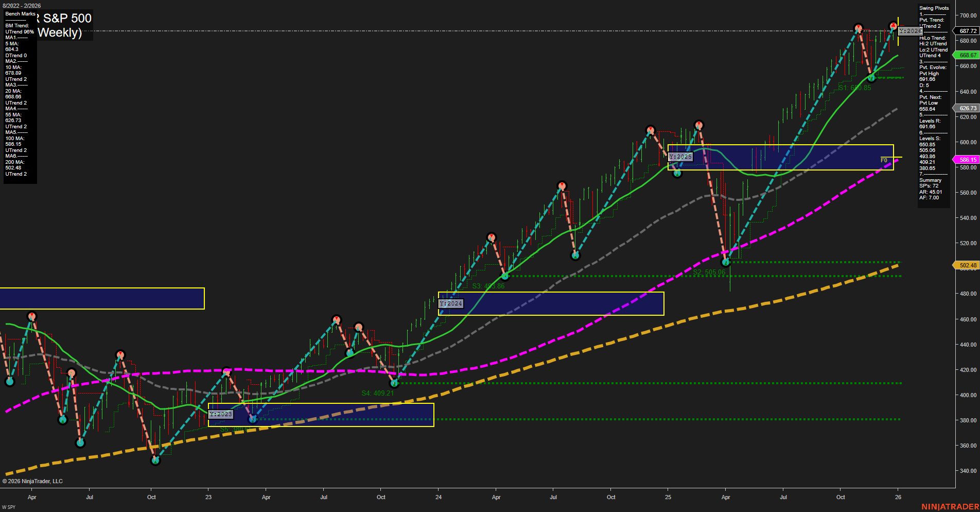Select the Y:2025 yearly zone label
The image size is (980, 512).
680,157
